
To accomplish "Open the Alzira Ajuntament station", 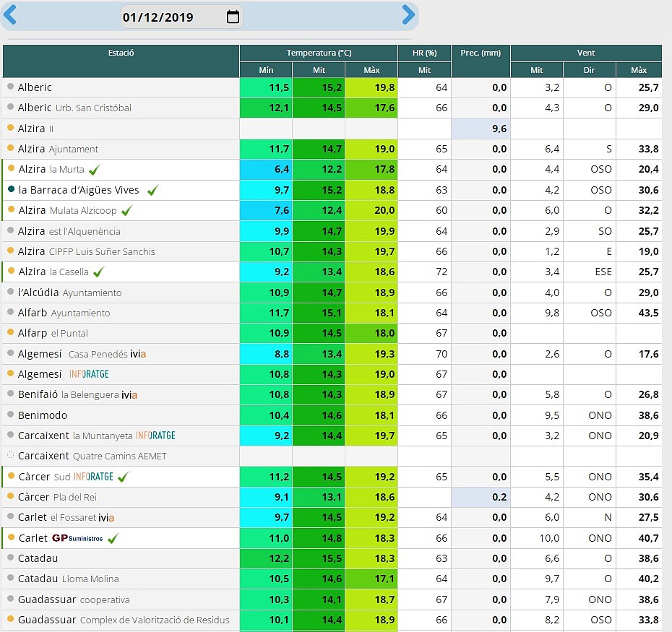I will [x=58, y=149].
